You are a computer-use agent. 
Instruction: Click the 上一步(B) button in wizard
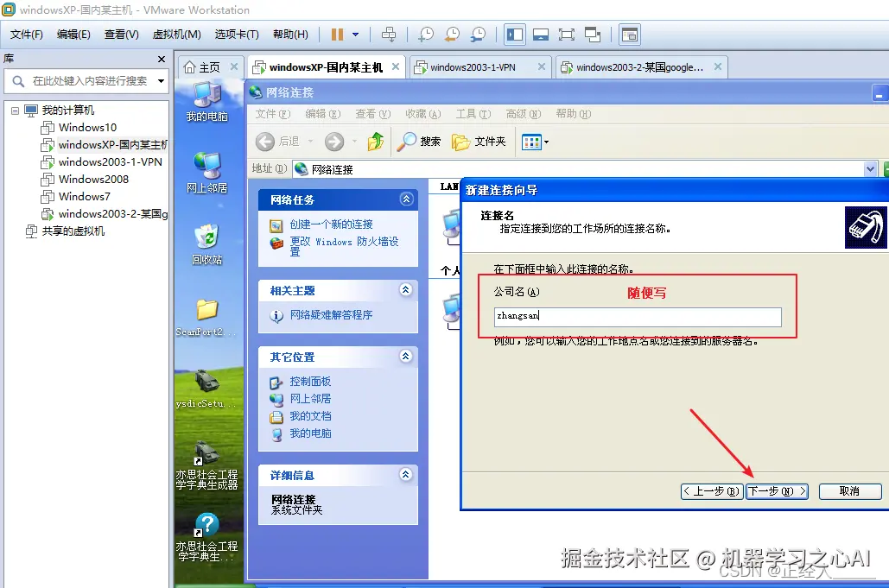point(712,491)
